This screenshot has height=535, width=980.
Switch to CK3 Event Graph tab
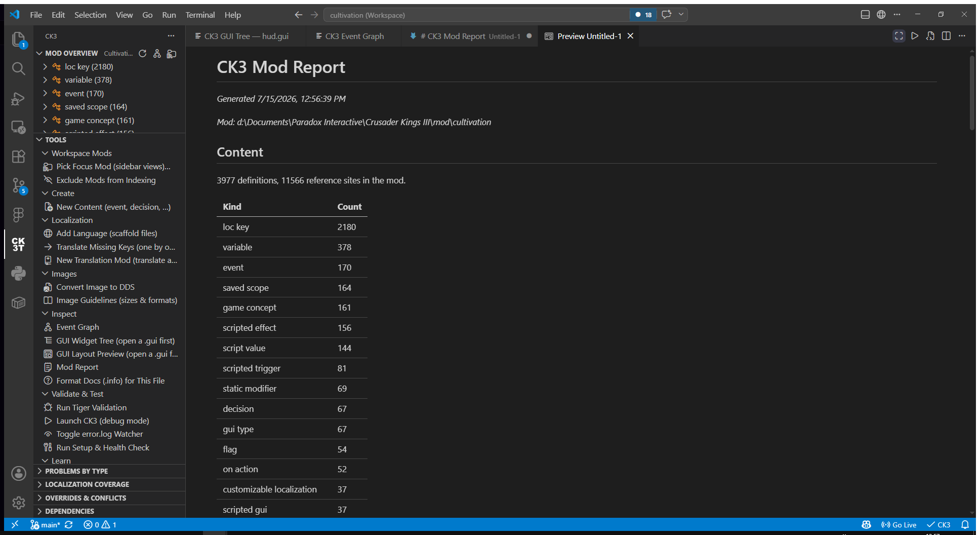354,36
